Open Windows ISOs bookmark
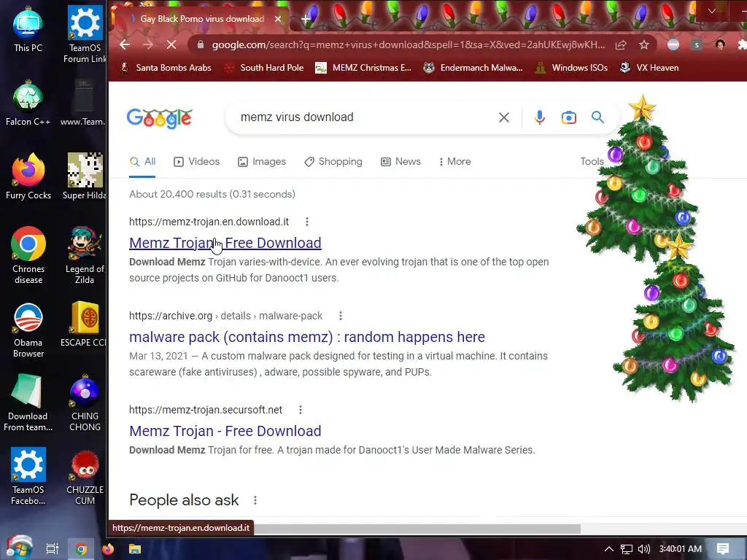Viewport: 747px width, 560px height. (x=571, y=68)
